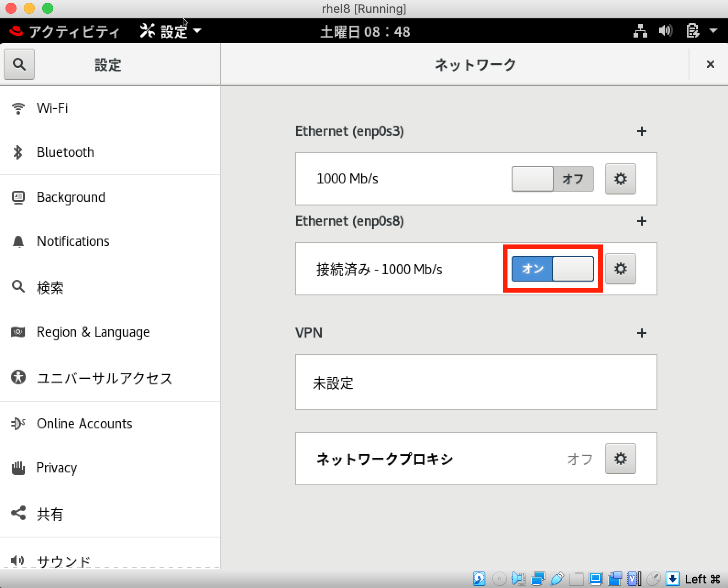Open the Notifications settings panel
The image size is (728, 588).
(110, 241)
